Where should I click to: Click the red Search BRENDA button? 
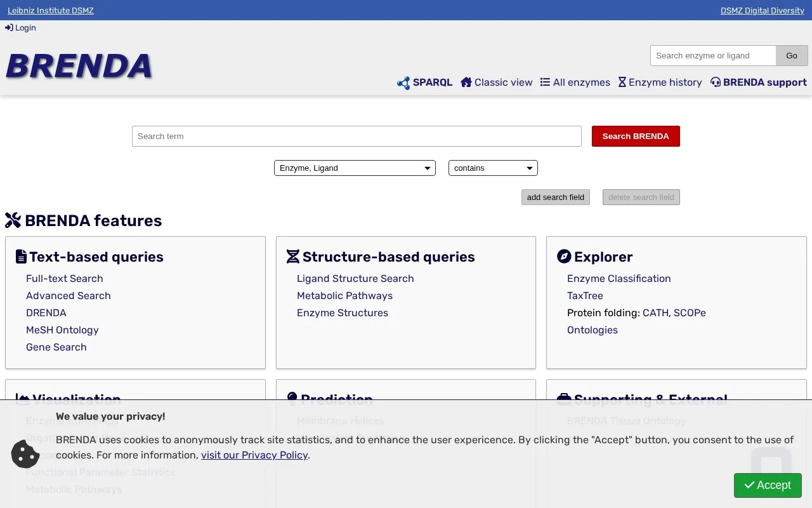636,136
